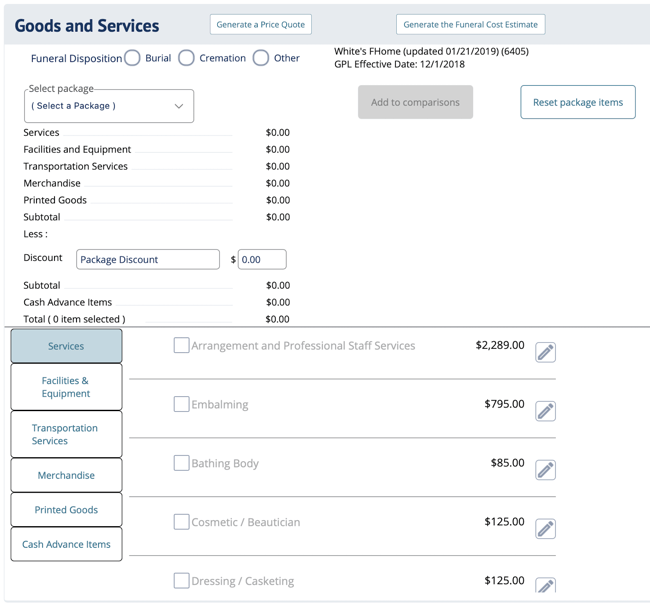Click the discount amount 0.00 field

coord(262,260)
